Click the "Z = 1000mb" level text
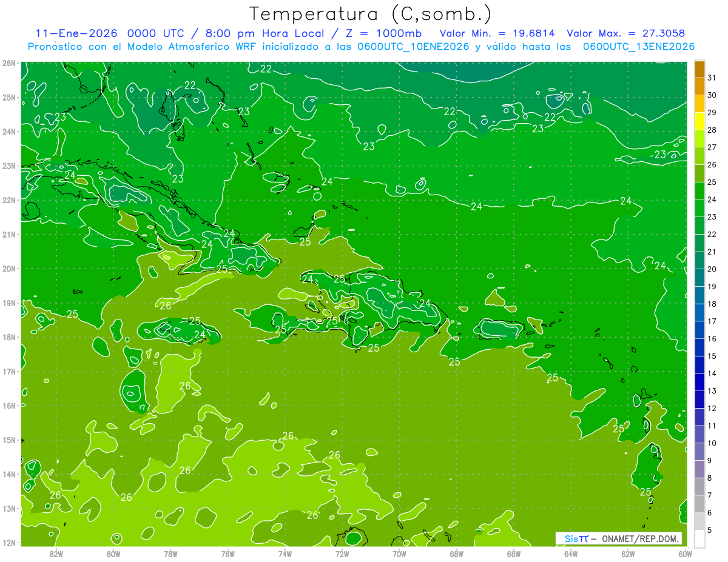728x562 pixels. point(383,33)
